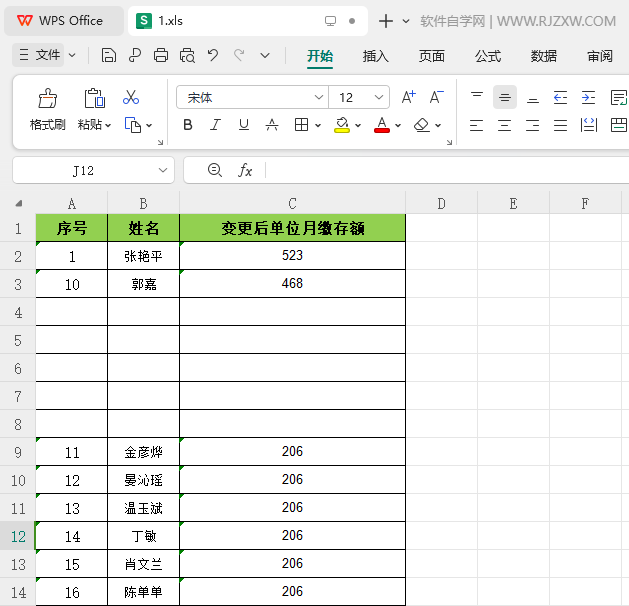The height and width of the screenshot is (606, 629).
Task: Switch to the 公式 ribbon tab
Action: (x=488, y=56)
